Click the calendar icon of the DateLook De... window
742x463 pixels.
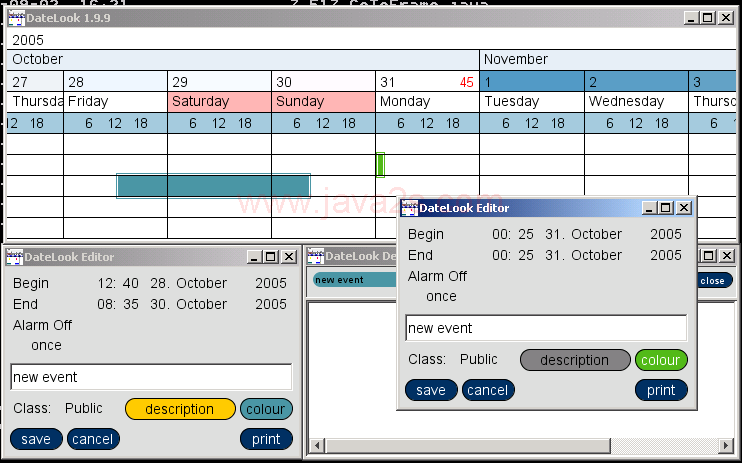click(316, 256)
